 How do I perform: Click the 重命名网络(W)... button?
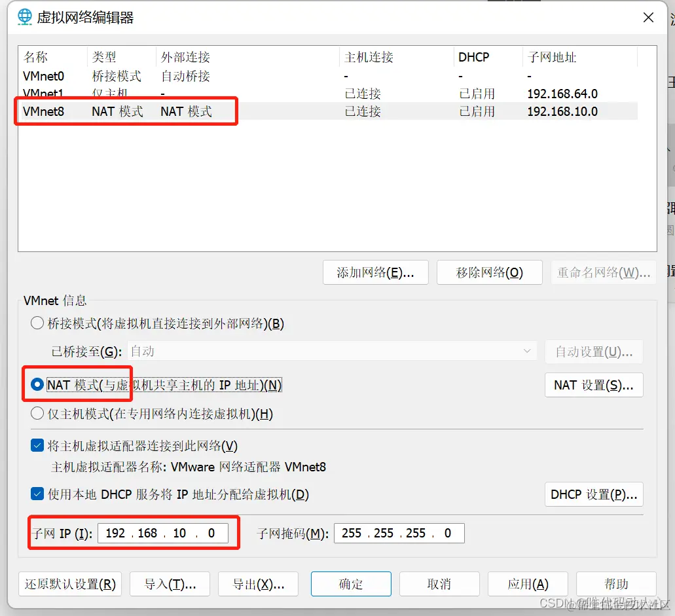tap(604, 272)
